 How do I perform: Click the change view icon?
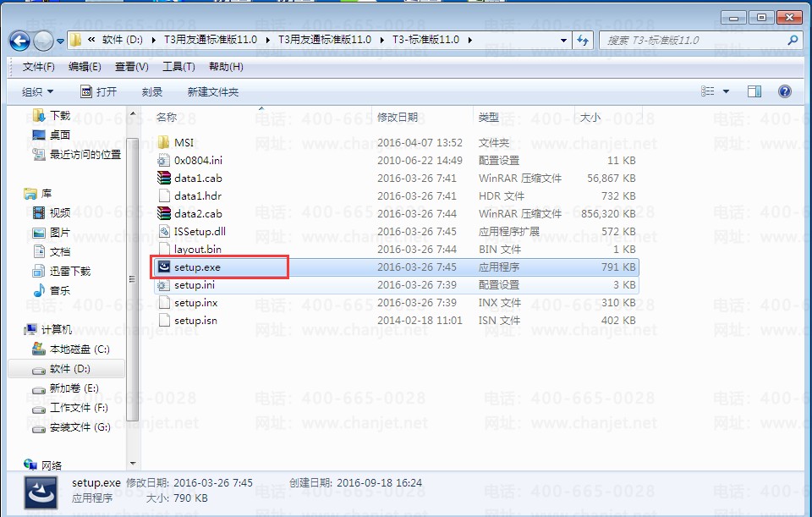click(708, 91)
